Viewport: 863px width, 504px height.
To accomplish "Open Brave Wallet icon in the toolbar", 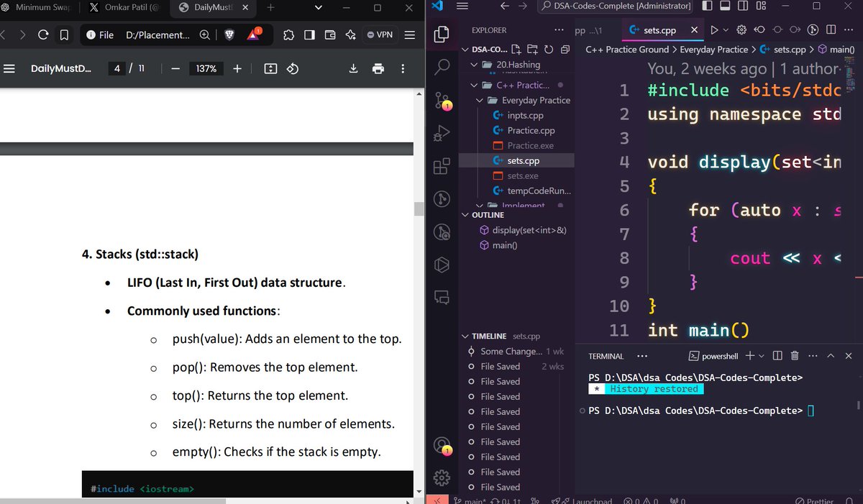I will point(331,35).
